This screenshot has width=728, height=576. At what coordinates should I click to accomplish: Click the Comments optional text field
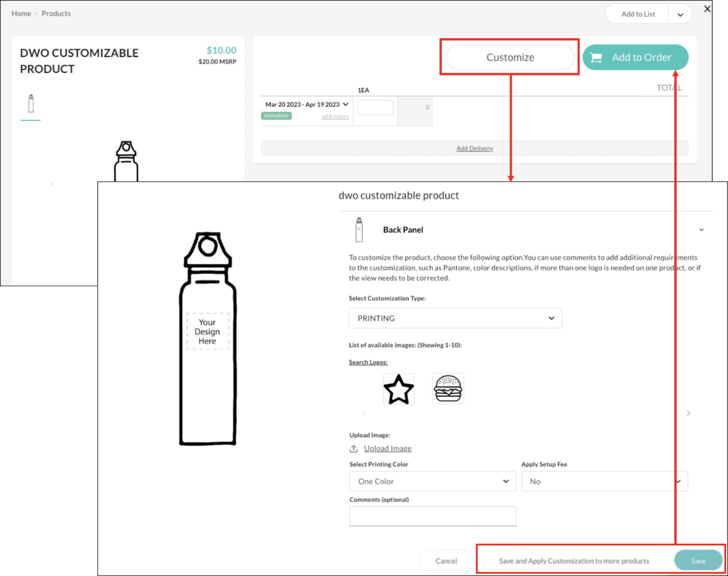[433, 516]
